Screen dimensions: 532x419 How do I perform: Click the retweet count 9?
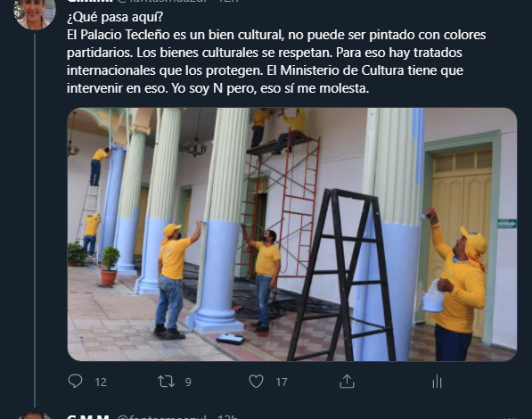[x=188, y=382]
